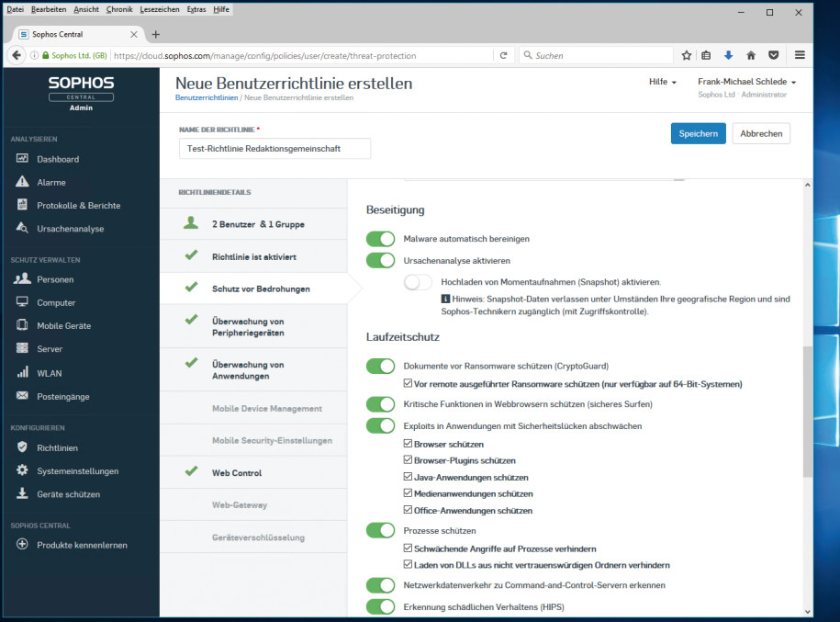Open the 2 Benutzer & 1 Gruppe section
Viewport: 840px width, 622px height.
(x=254, y=224)
